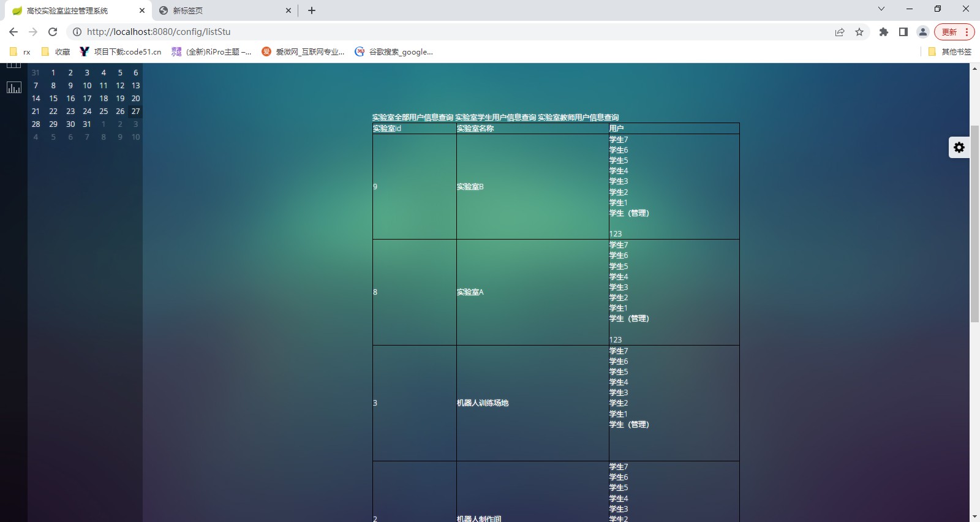
Task: Open the rx bookmark folder
Action: [x=20, y=52]
